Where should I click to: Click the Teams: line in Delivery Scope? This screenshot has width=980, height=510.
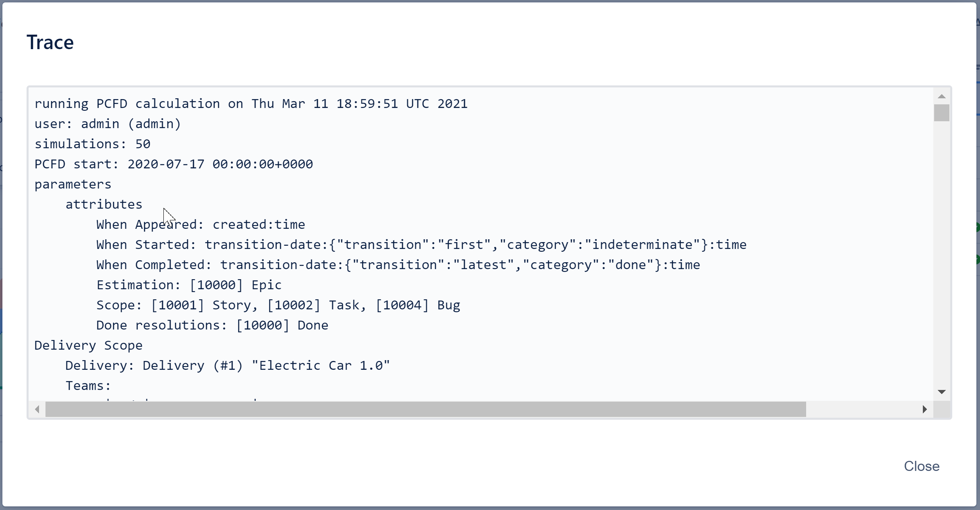[88, 386]
